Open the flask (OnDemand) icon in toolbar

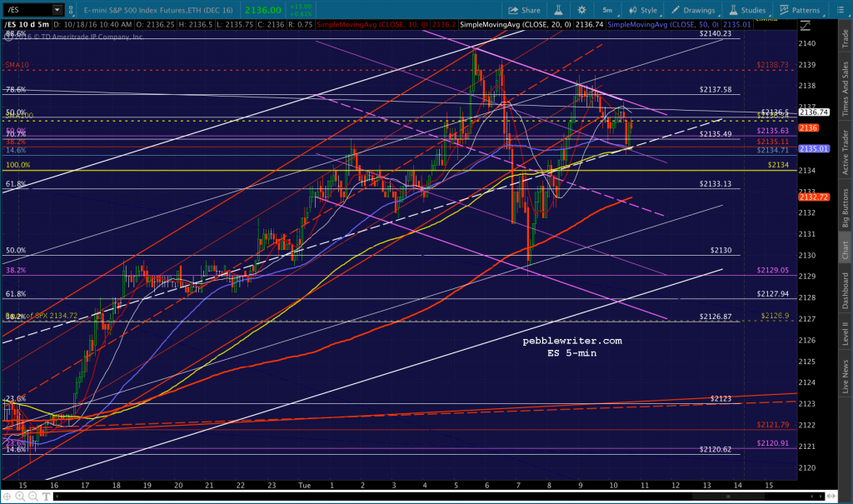pyautogui.click(x=558, y=10)
